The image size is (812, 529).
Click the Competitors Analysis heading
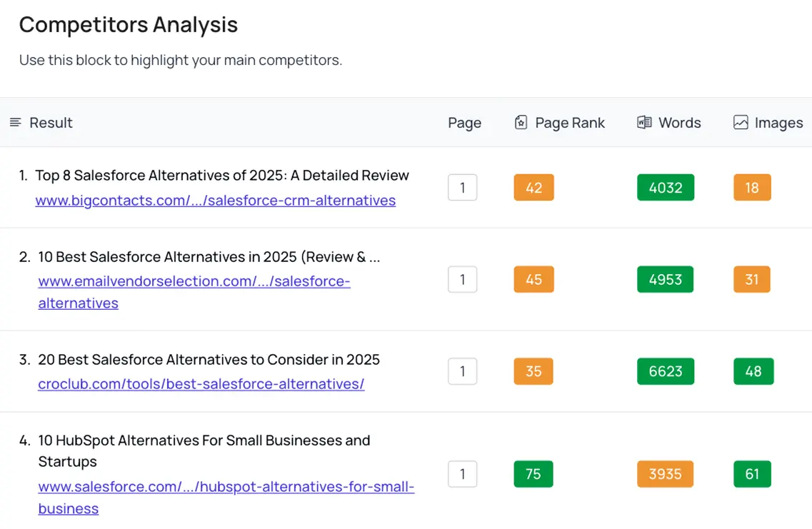pos(129,25)
